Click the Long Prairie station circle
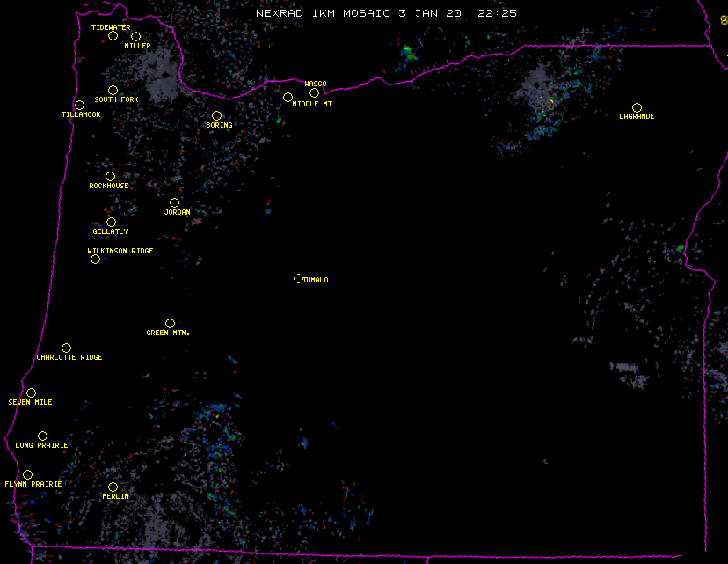The width and height of the screenshot is (728, 564). pos(42,436)
